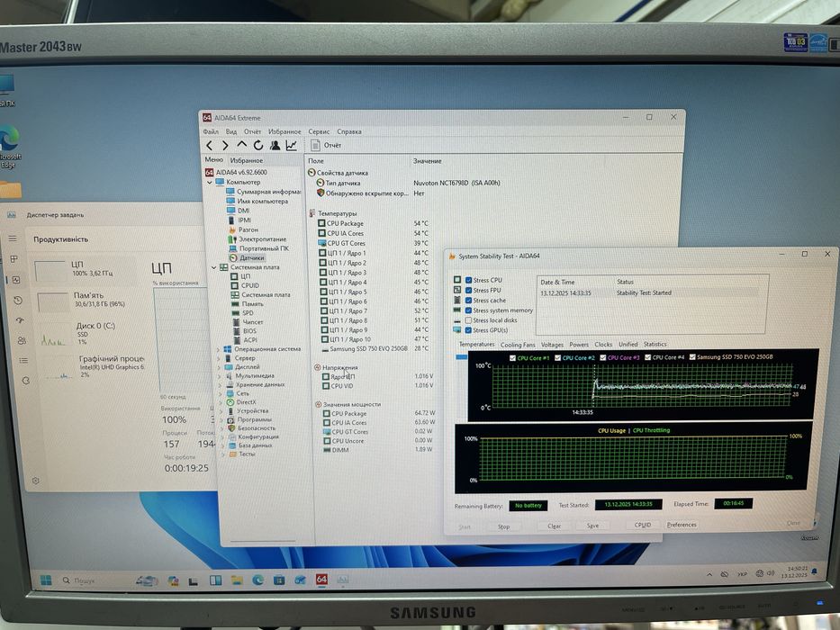Image resolution: width=840 pixels, height=630 pixels.
Task: Open Task Manager Services sidebar icon
Action: pyautogui.click(x=26, y=381)
